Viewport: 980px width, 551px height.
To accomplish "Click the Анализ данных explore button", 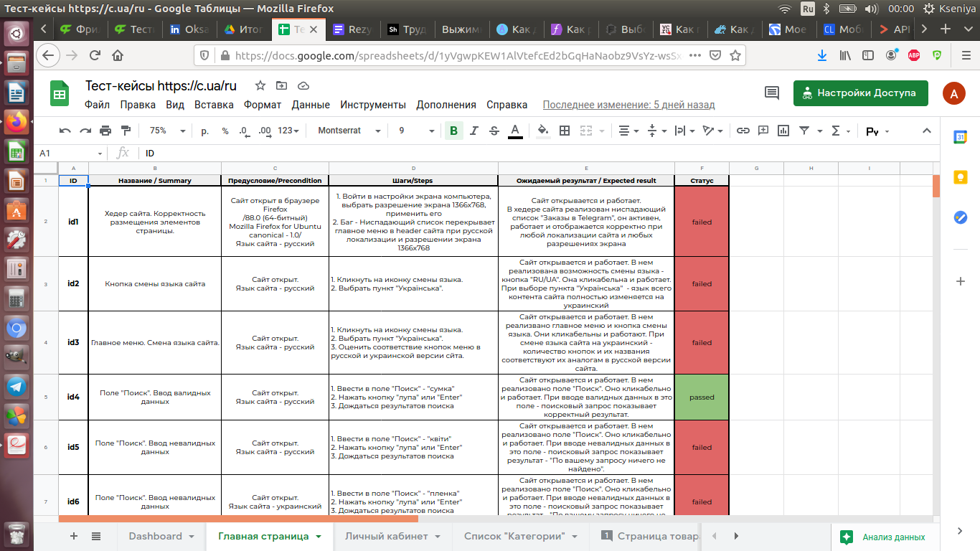I will [x=884, y=537].
